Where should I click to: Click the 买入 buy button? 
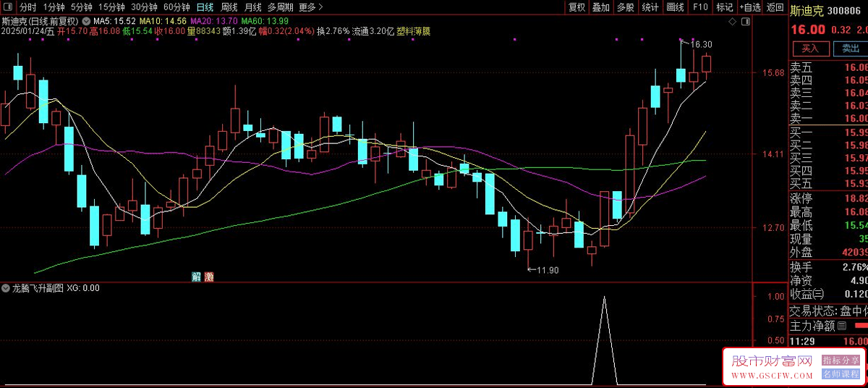click(x=810, y=48)
